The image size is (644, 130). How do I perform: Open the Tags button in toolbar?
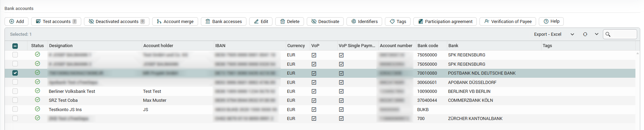(x=398, y=21)
